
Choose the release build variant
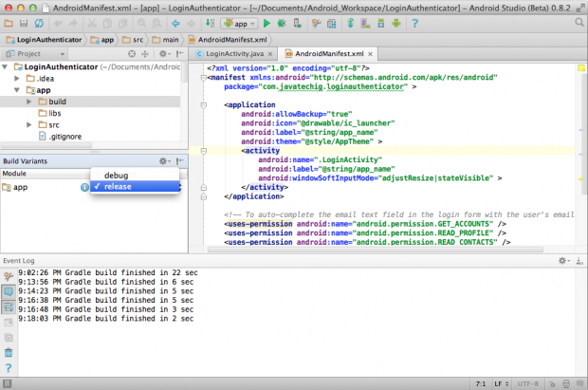pos(135,187)
